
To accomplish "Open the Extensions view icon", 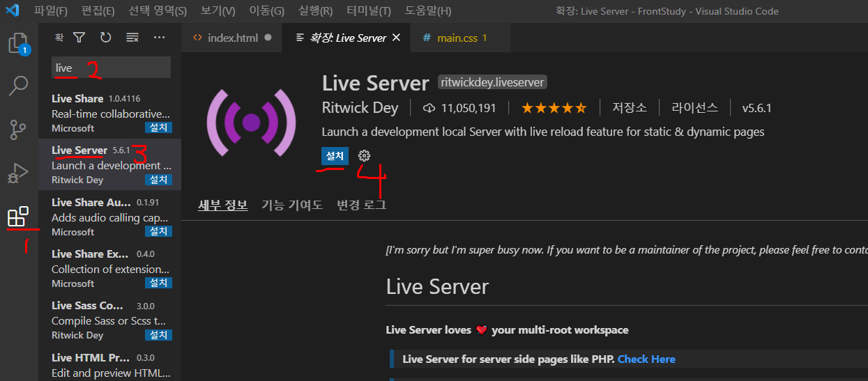I will point(18,217).
